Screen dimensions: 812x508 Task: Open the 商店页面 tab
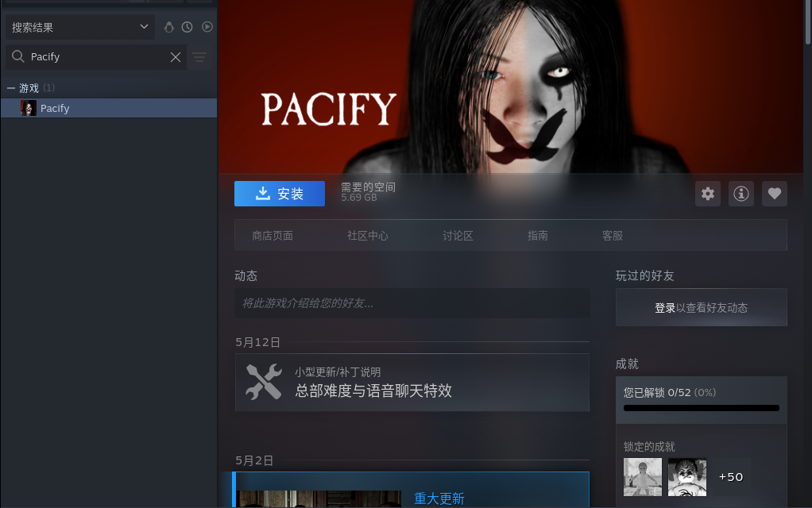[273, 236]
